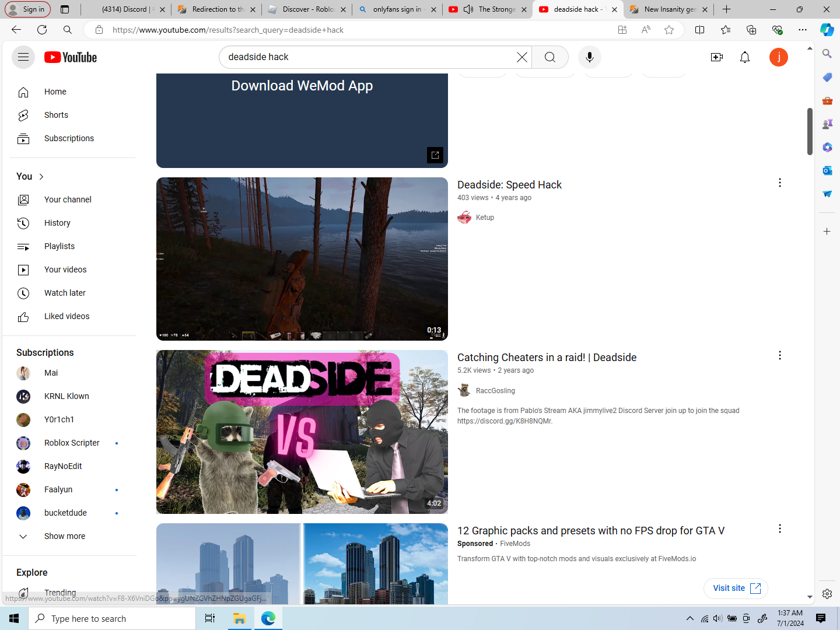Open the YouTube guide hamburger menu
The image size is (840, 630).
coord(23,57)
